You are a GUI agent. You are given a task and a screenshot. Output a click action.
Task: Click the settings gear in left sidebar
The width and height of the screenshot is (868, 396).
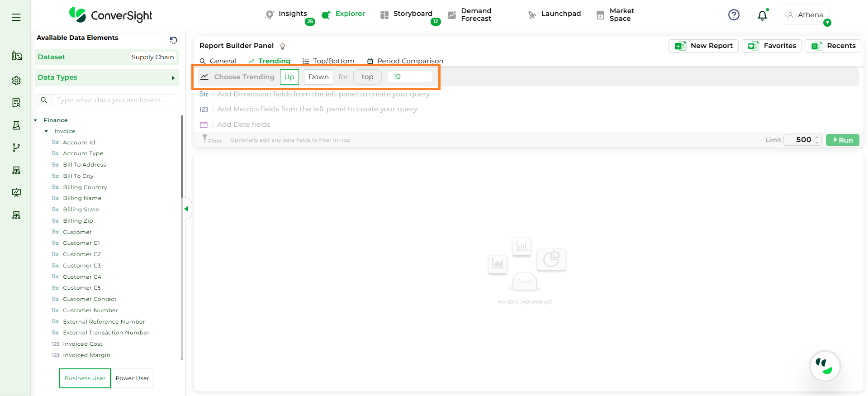pos(16,81)
